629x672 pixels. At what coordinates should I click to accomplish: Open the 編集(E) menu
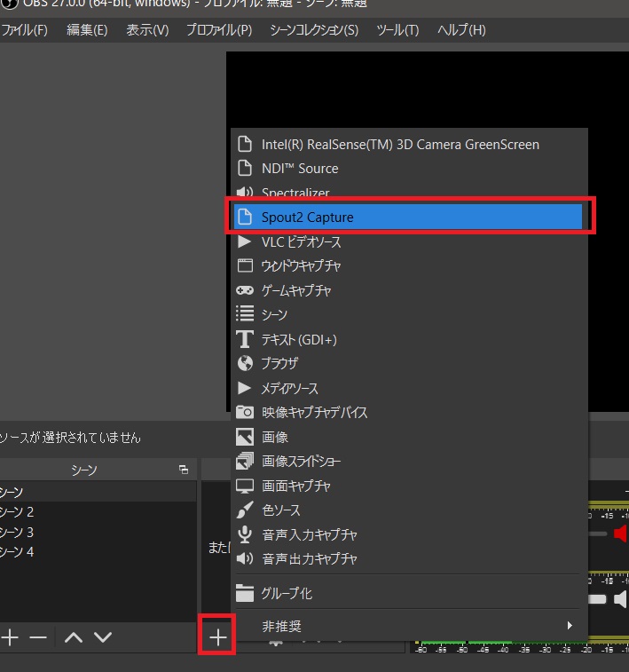[x=87, y=30]
